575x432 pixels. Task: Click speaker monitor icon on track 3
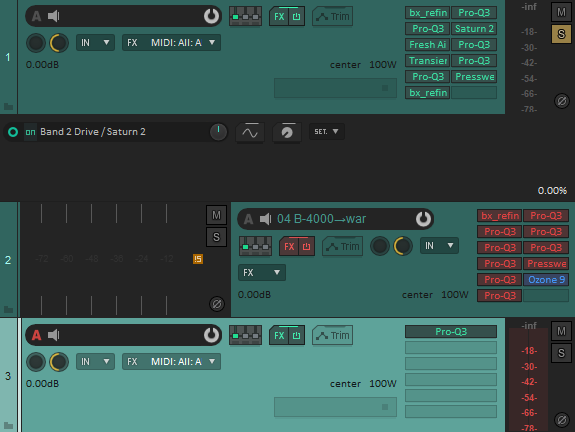(54, 335)
